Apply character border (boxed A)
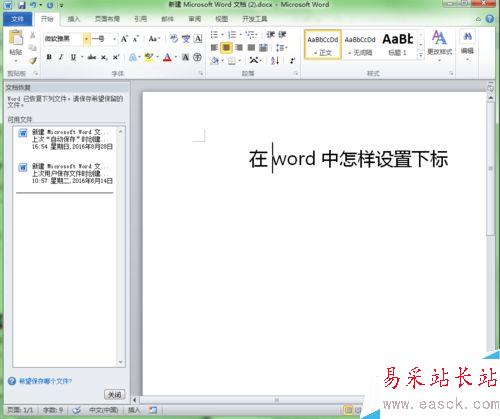The height and width of the screenshot is (419, 500). point(198,39)
